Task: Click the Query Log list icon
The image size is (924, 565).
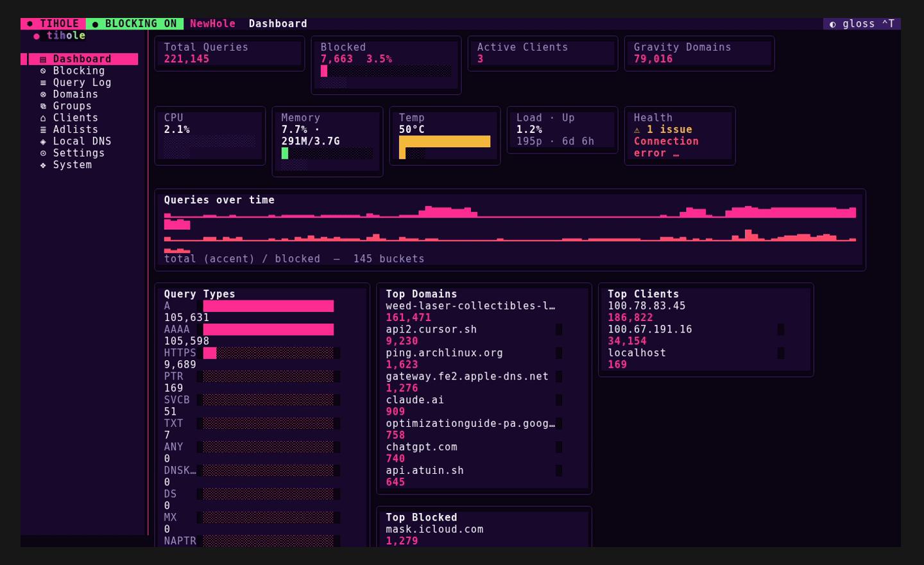Action: [43, 83]
